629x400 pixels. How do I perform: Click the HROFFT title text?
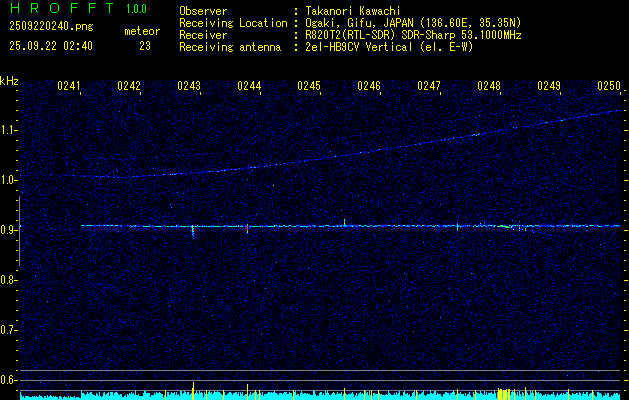[56, 9]
